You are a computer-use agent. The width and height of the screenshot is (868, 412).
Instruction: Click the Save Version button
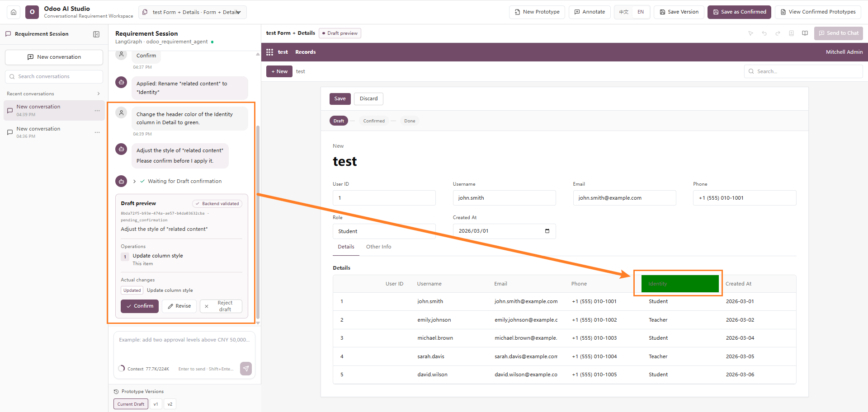pyautogui.click(x=679, y=12)
